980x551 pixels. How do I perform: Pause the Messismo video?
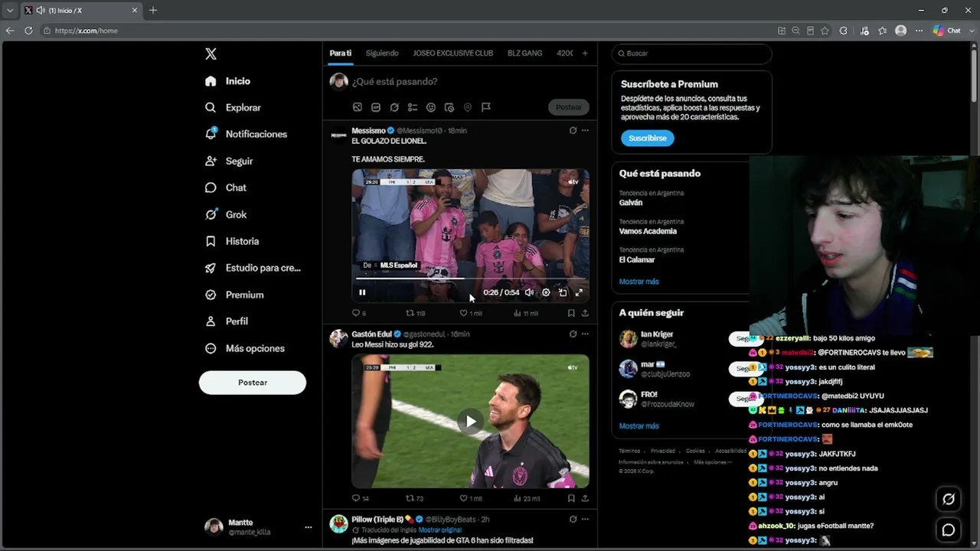362,292
